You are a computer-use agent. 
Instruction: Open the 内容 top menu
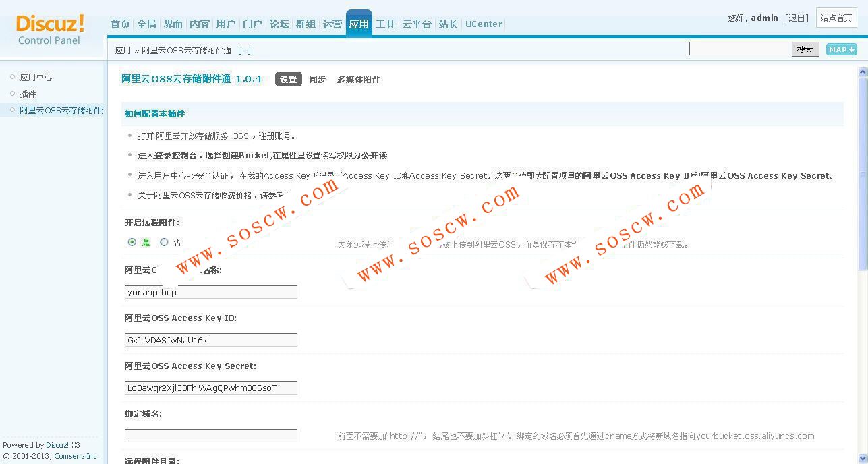[200, 24]
